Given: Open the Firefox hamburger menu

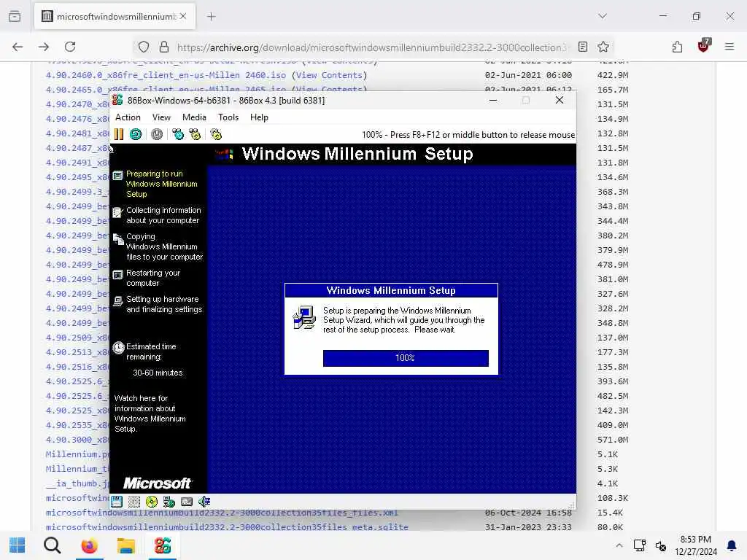Looking at the screenshot, I should click(x=729, y=47).
